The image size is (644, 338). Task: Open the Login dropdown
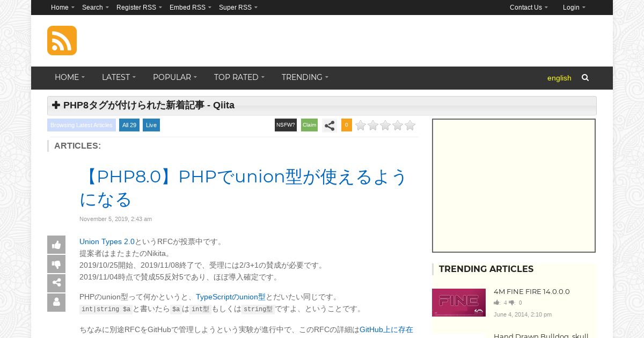point(574,8)
